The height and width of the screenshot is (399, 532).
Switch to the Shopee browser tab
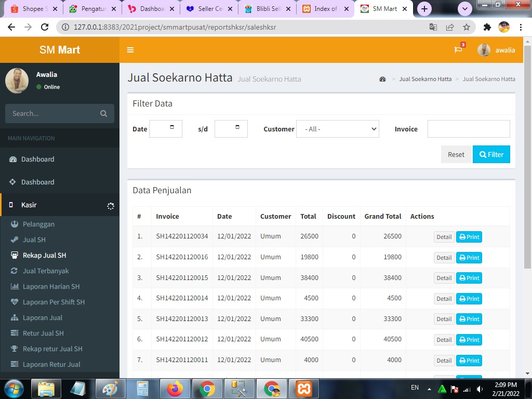tap(31, 9)
